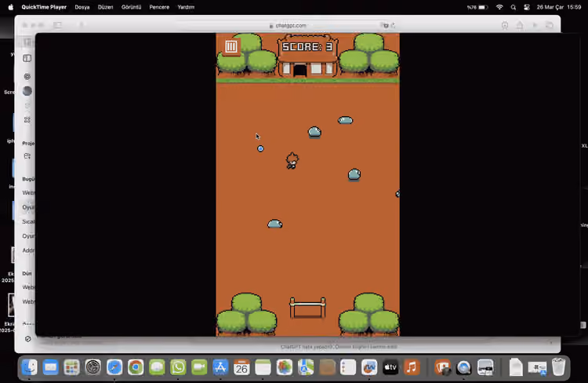Click the battery status icon
This screenshot has width=588, height=383.
coord(483,7)
